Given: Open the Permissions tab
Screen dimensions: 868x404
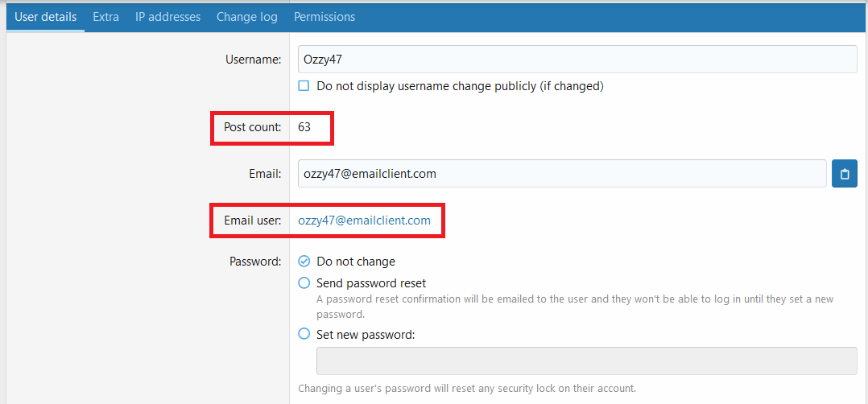Looking at the screenshot, I should [324, 17].
